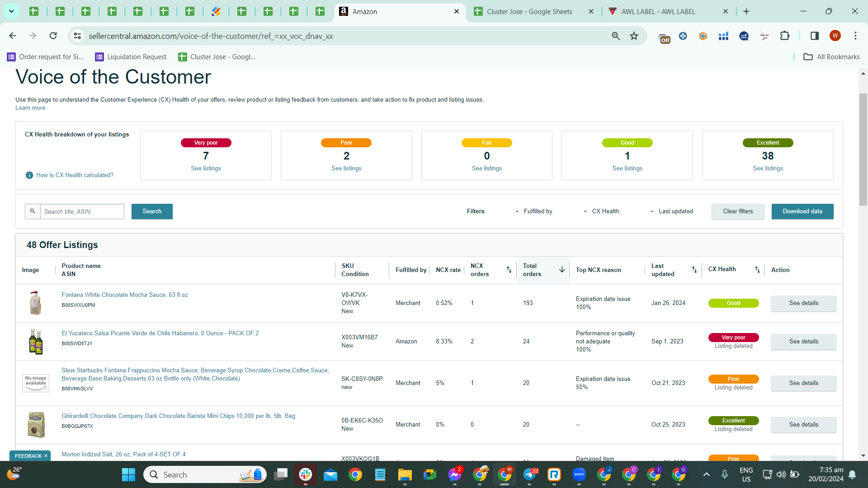Open the Chrome side panel icon
868x488 pixels.
pyautogui.click(x=815, y=36)
